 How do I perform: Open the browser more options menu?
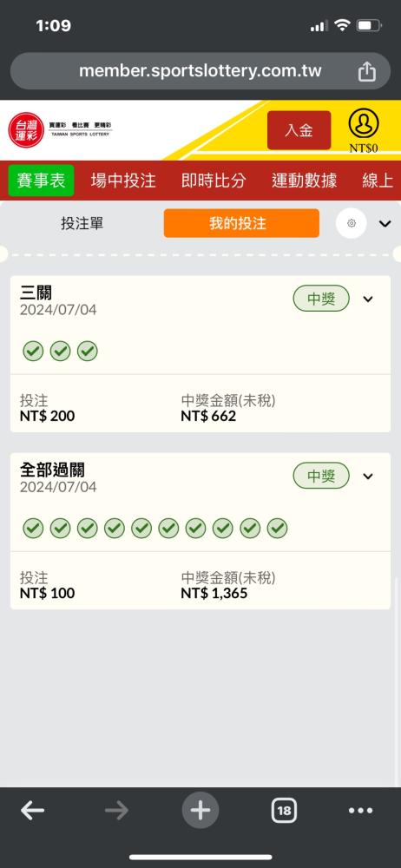click(360, 811)
